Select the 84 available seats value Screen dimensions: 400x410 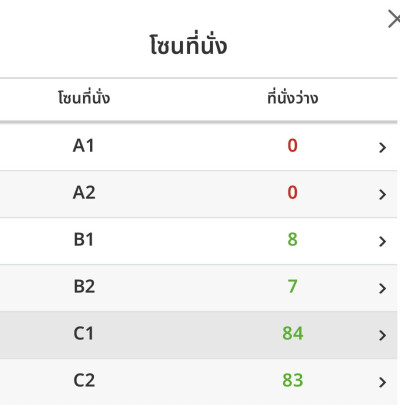click(293, 334)
